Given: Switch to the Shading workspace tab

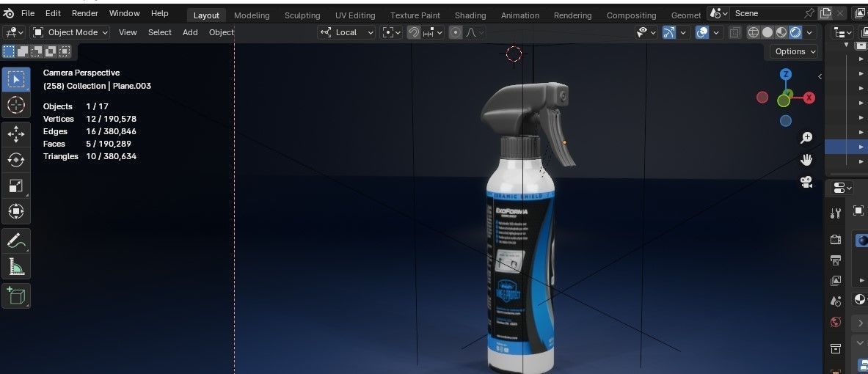Looking at the screenshot, I should pos(470,15).
